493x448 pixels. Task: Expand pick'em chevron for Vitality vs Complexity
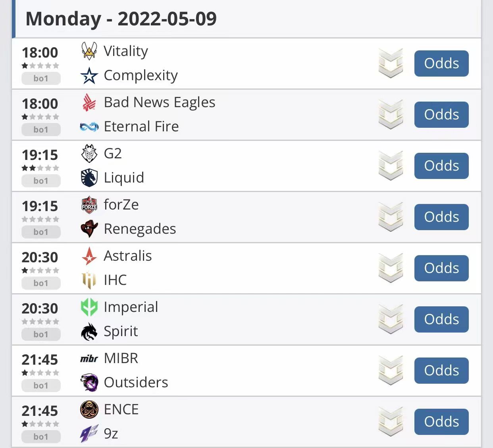click(x=391, y=63)
